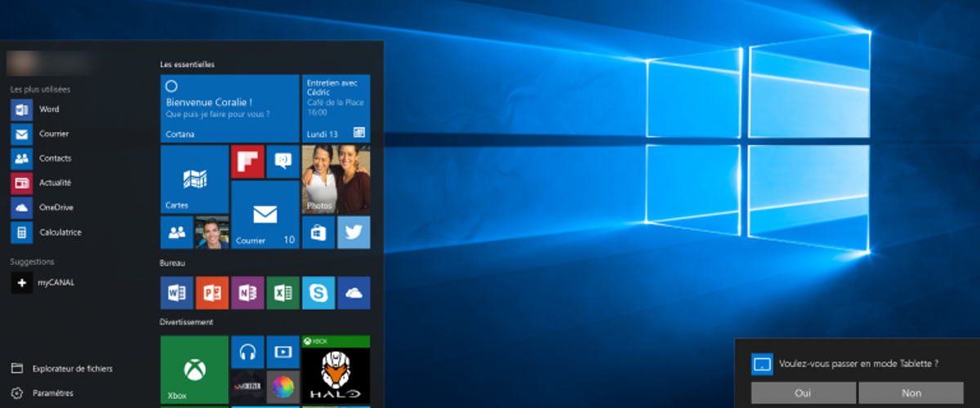980x408 pixels.
Task: Click Oui to switch to tablet mode
Action: [x=803, y=392]
